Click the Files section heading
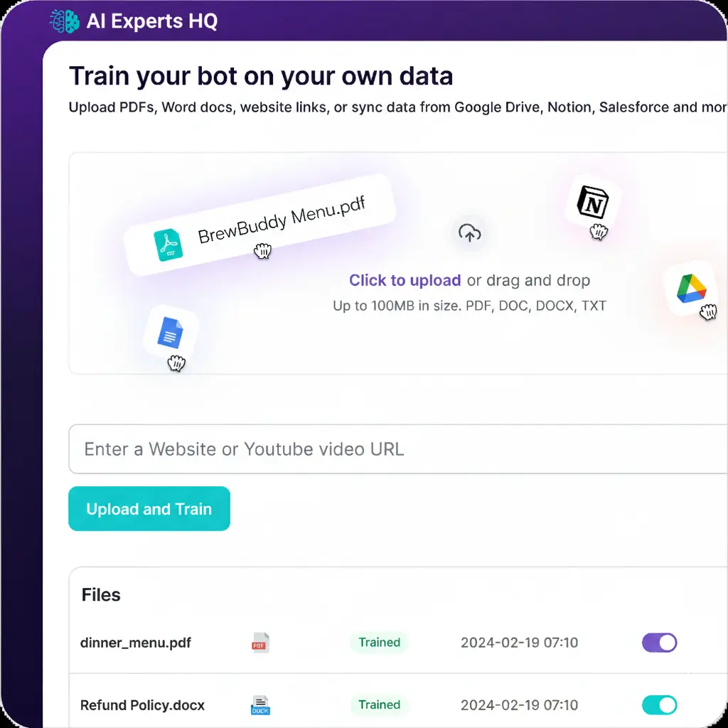This screenshot has height=728, width=728. (101, 595)
